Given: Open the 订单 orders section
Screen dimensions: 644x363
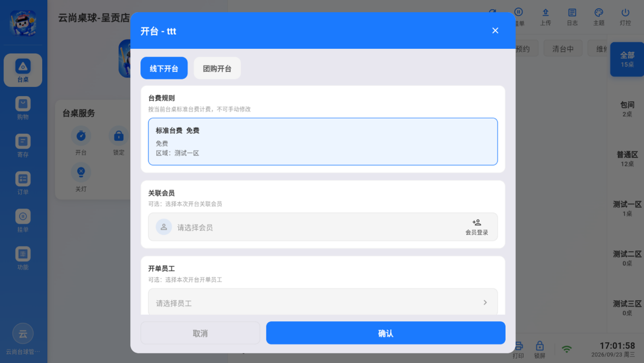Looking at the screenshot, I should pyautogui.click(x=23, y=183).
